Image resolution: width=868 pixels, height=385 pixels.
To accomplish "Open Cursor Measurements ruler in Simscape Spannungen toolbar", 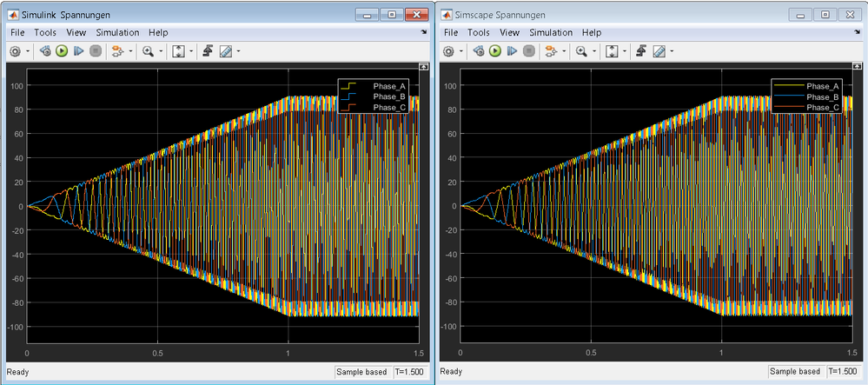I will 659,51.
